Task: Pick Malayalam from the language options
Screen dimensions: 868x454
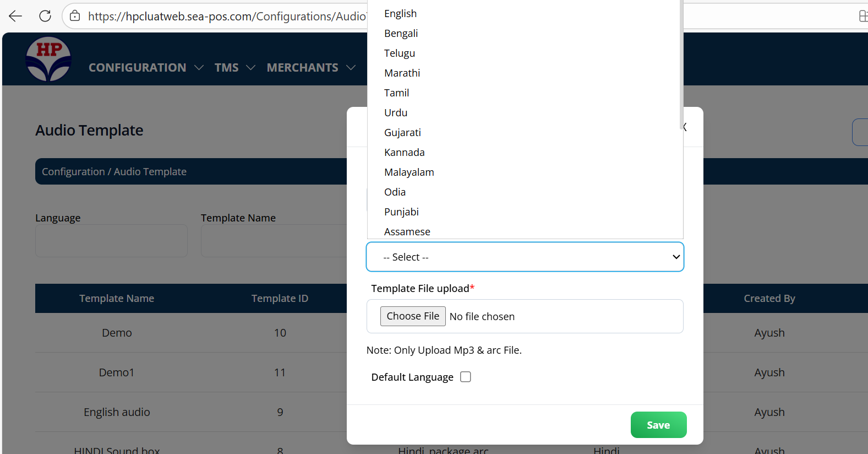Action: coord(409,172)
